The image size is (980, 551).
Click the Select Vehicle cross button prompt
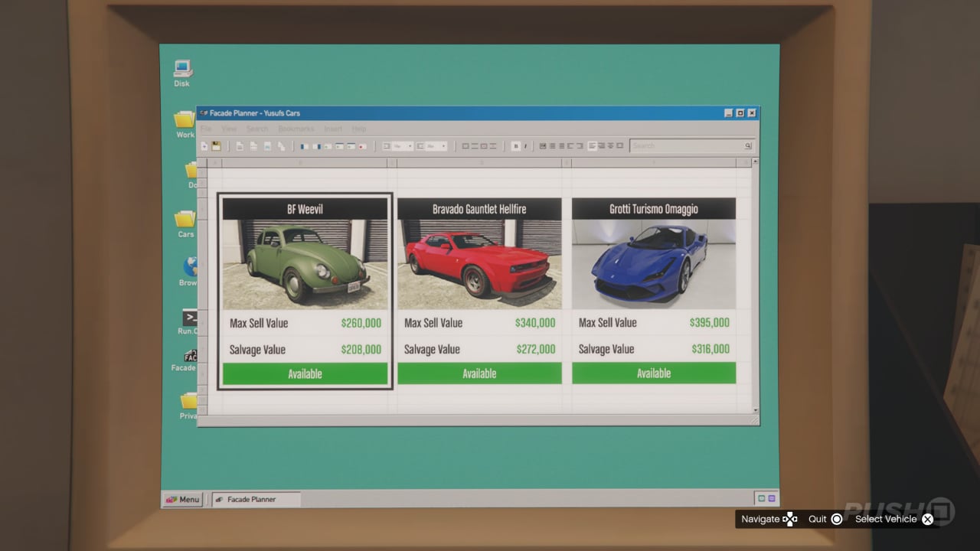coord(928,519)
